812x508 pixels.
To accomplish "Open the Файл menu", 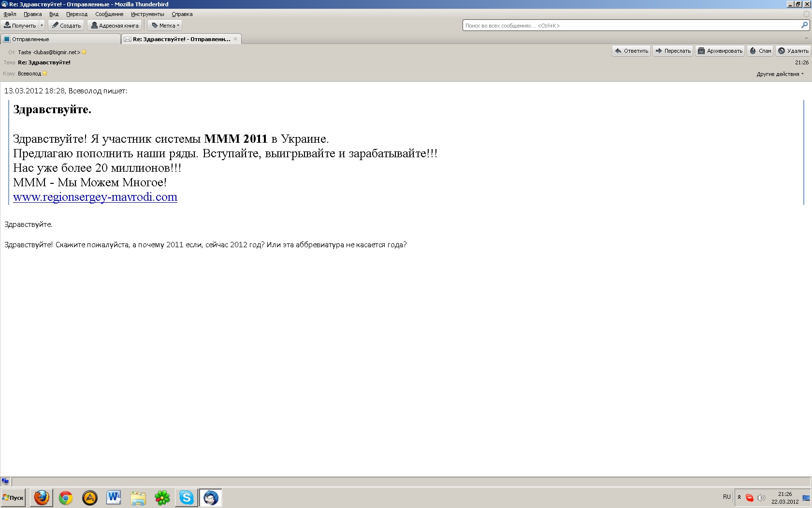I will pos(10,14).
